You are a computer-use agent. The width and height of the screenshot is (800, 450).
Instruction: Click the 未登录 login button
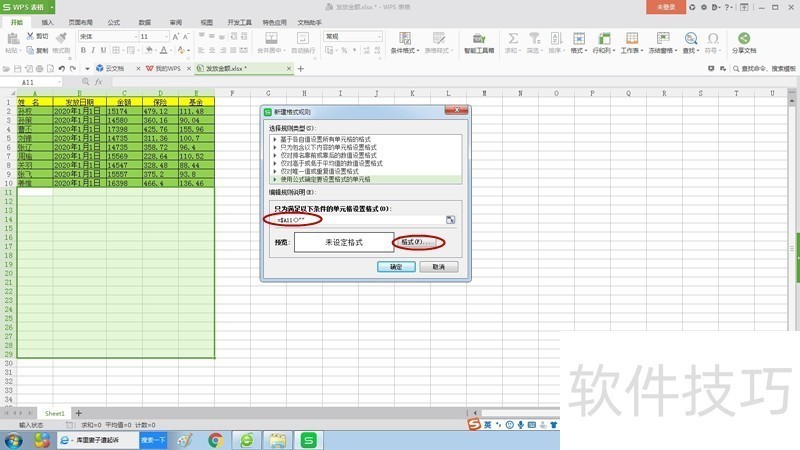click(x=665, y=7)
